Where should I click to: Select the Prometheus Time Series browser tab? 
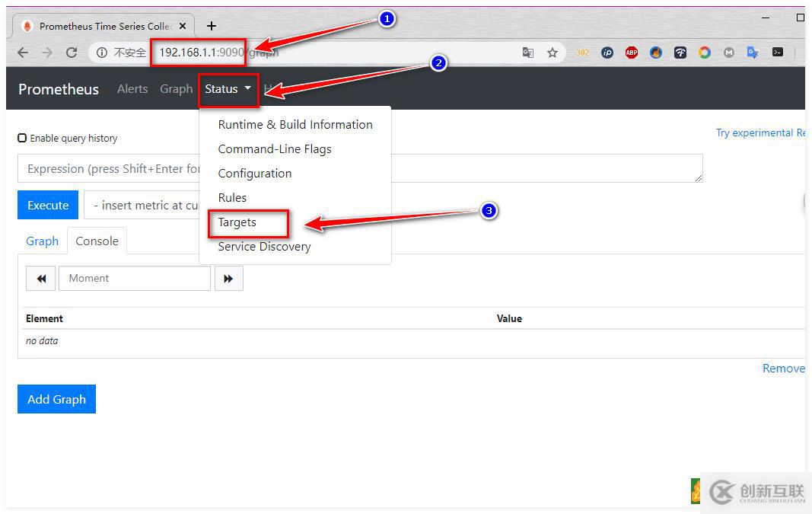pyautogui.click(x=103, y=26)
